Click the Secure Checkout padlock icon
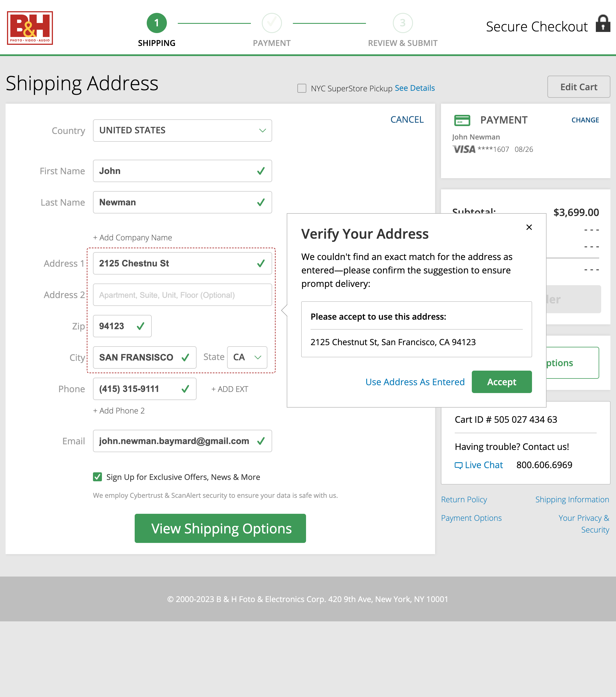Image resolution: width=616 pixels, height=697 pixels. pyautogui.click(x=603, y=24)
